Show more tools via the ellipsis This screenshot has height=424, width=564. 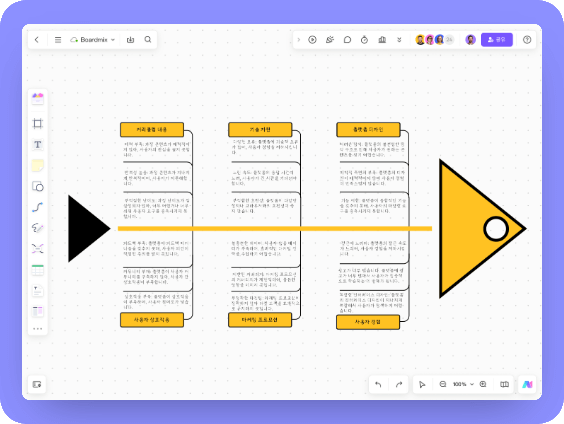click(x=37, y=329)
